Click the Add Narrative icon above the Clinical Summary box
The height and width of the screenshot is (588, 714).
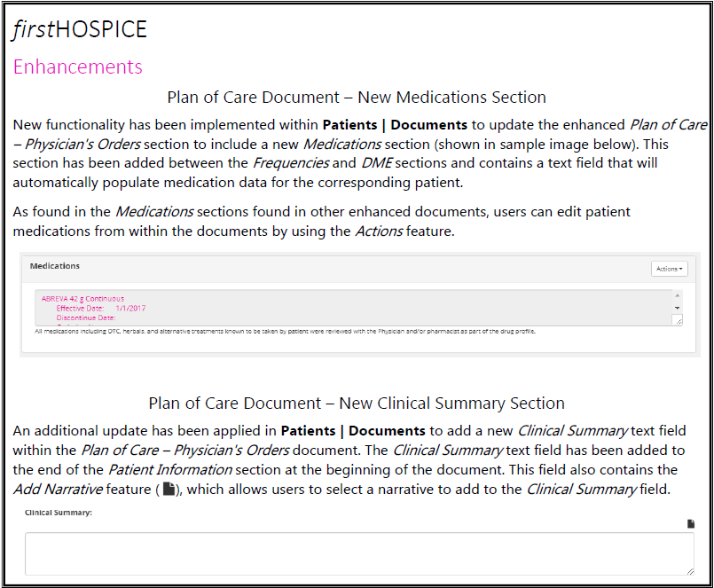691,524
